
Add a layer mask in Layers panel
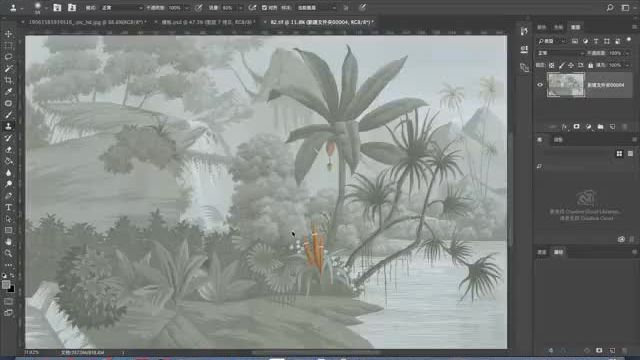tap(576, 127)
